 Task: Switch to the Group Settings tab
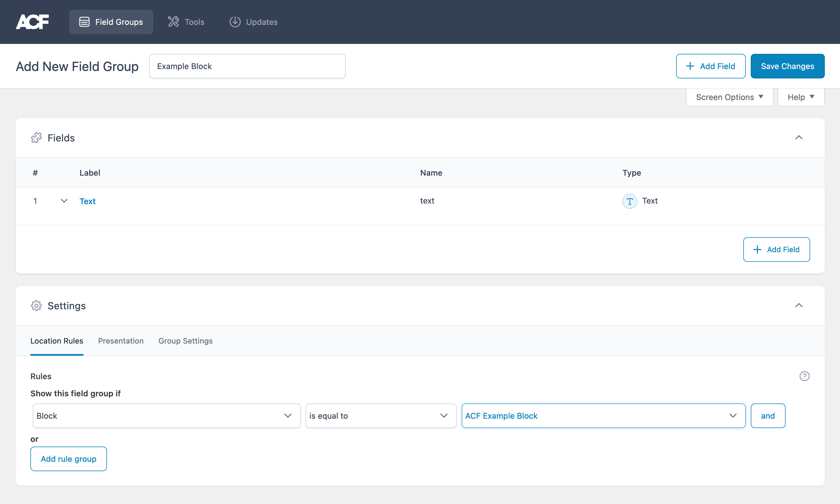[x=185, y=341]
